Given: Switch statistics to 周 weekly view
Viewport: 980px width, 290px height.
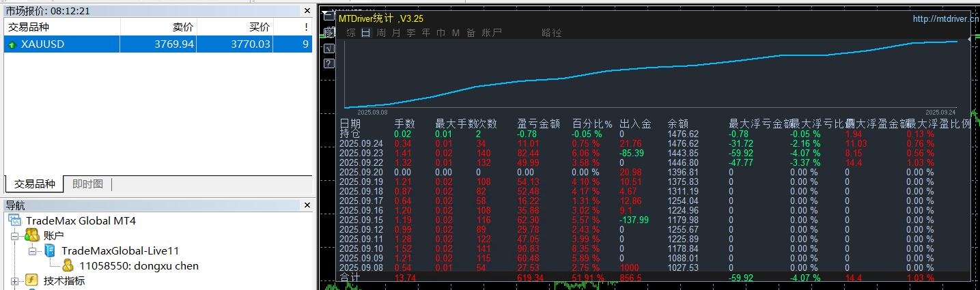Looking at the screenshot, I should (x=381, y=33).
